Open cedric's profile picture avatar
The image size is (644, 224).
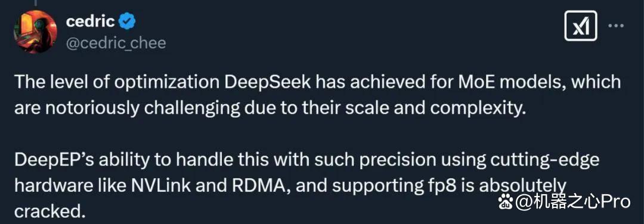point(35,32)
